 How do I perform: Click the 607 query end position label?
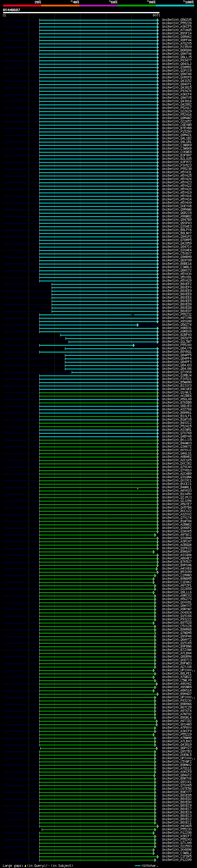[155, 15]
